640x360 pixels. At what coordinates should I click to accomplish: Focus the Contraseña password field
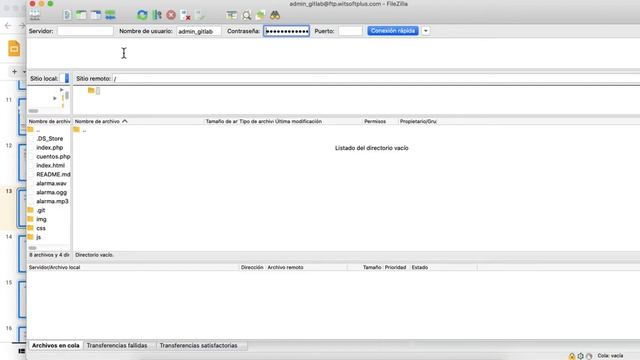point(287,31)
